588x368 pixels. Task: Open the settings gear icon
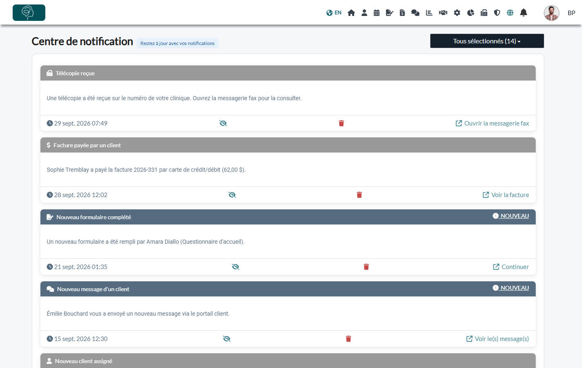pyautogui.click(x=457, y=13)
